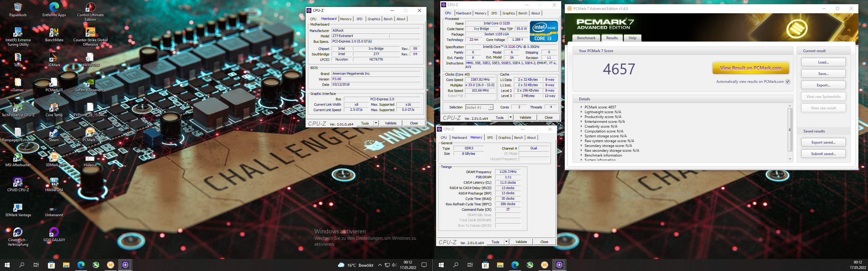
Task: Switch to Bench tab in Memory CPU-Z window
Action: 519,138
